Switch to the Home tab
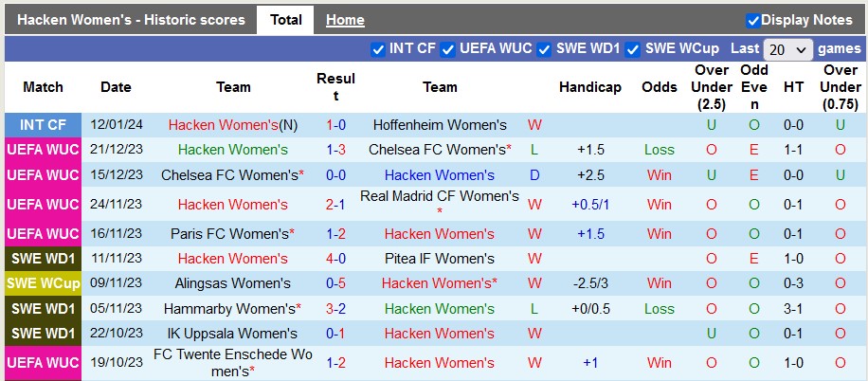This screenshot has width=868, height=381. tap(345, 20)
